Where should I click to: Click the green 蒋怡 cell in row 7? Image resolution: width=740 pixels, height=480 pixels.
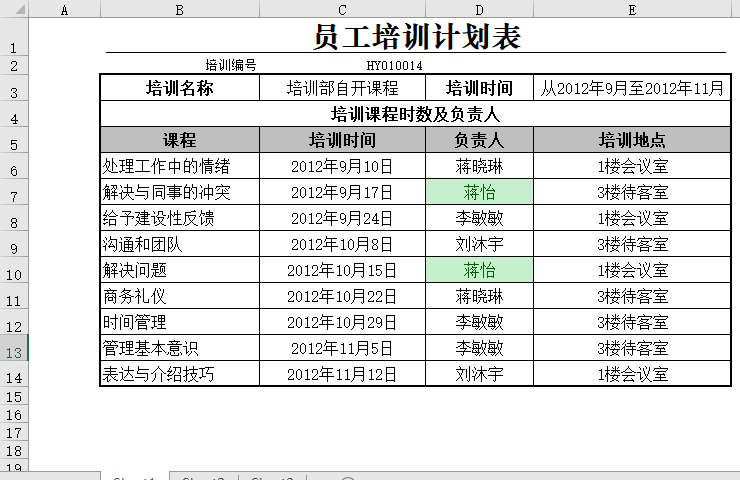coord(479,192)
